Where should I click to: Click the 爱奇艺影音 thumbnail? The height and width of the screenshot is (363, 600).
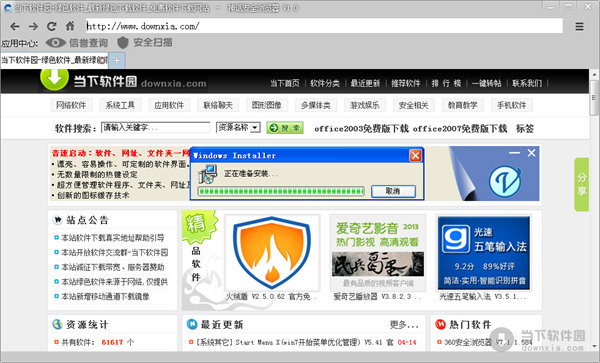378,252
